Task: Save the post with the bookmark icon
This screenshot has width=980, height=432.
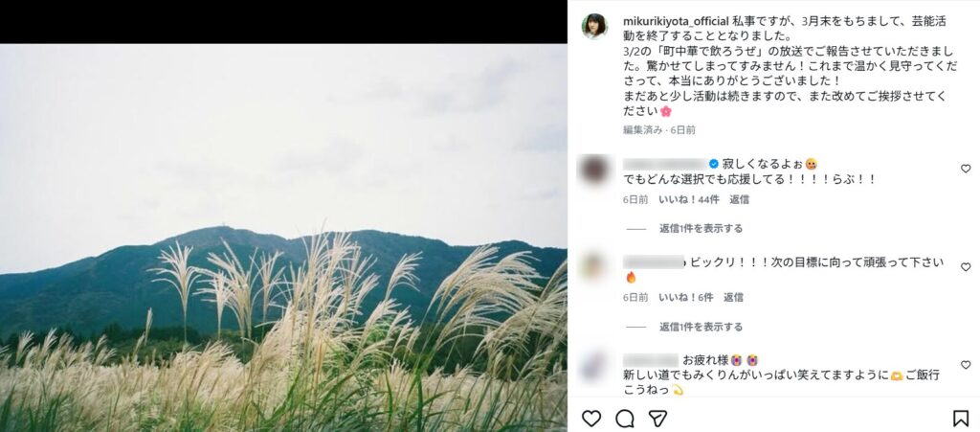Action: coord(961,419)
